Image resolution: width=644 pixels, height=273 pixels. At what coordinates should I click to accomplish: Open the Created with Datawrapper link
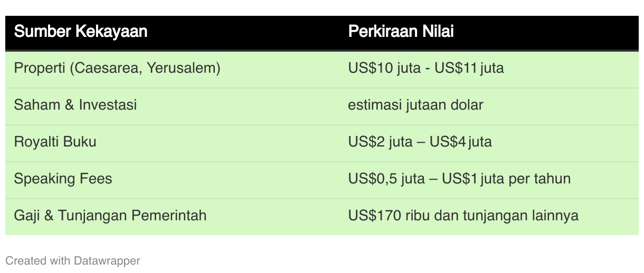pyautogui.click(x=73, y=260)
